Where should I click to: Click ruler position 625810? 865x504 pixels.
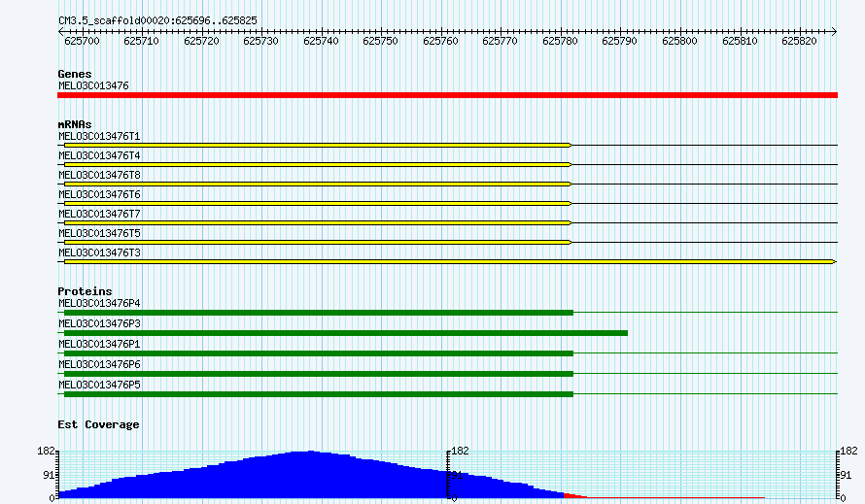click(740, 41)
